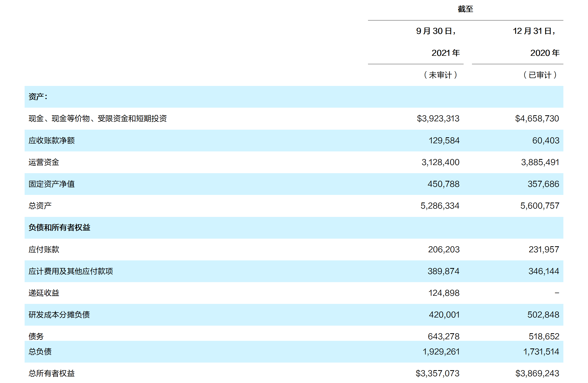The image size is (588, 383).
Task: Select value 124,898
Action: tap(444, 293)
